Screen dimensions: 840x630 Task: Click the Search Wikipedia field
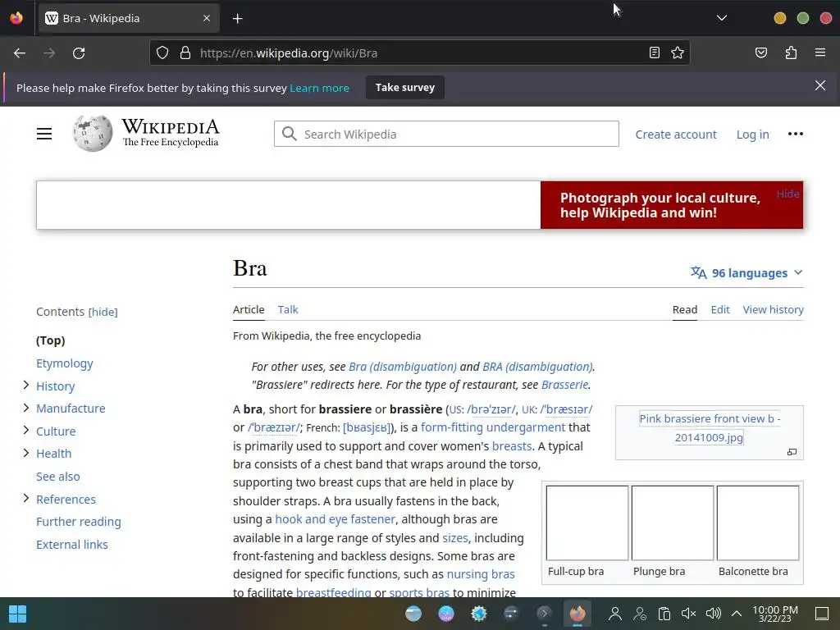coord(446,134)
